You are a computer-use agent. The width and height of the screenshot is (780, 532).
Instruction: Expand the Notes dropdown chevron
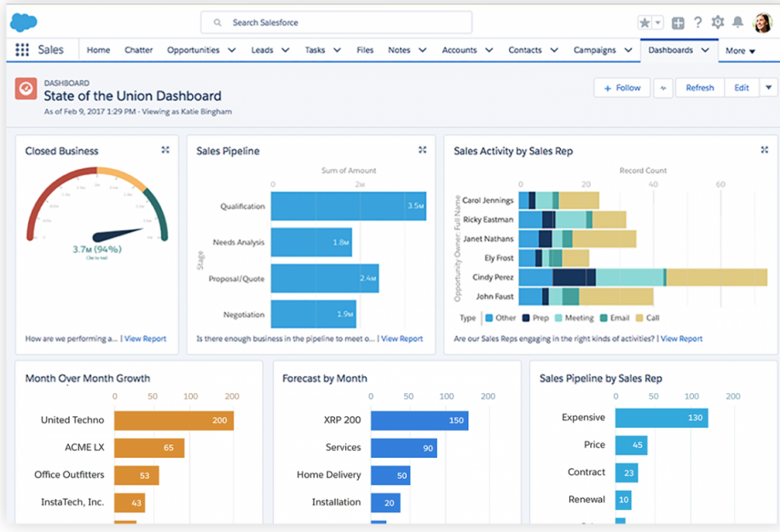423,49
